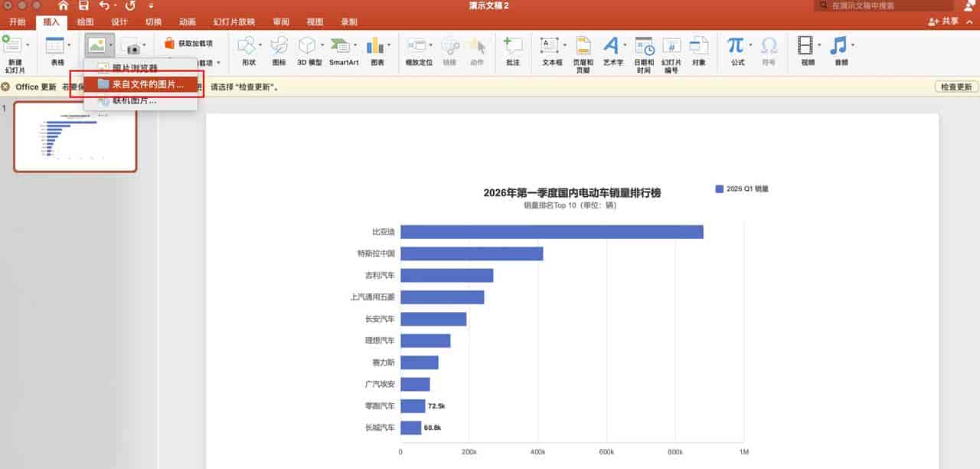Click the 文本框 text box icon

coord(550,45)
